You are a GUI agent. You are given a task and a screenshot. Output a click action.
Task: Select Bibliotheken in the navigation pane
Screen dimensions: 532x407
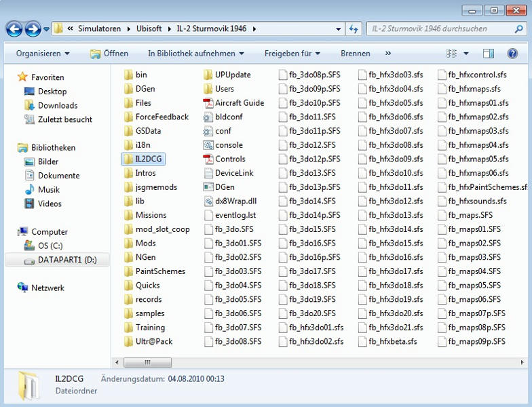[x=46, y=148]
